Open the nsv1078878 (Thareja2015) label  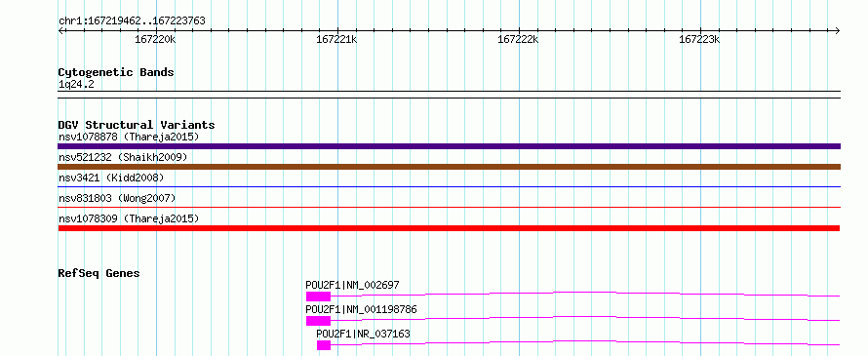[x=129, y=137]
